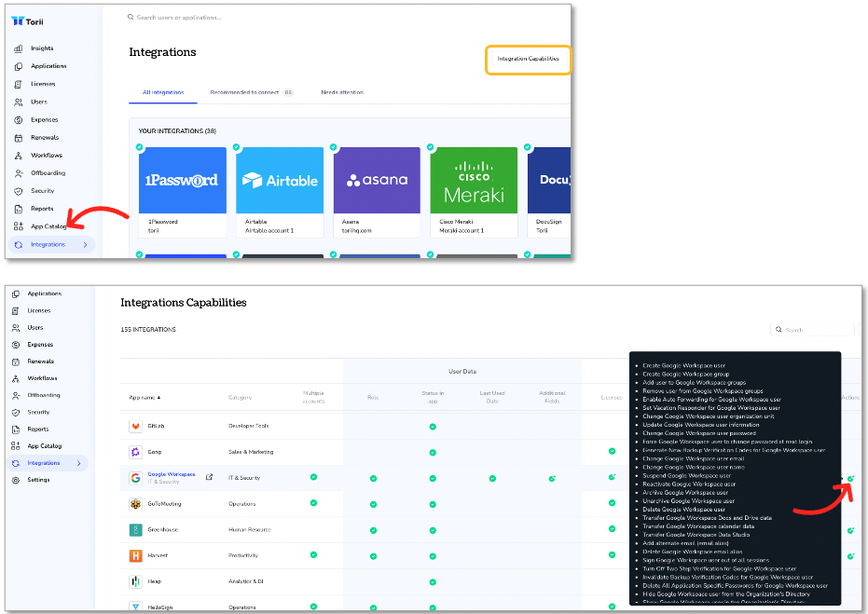Open Reports in the Integrations page sidebar

(42, 209)
